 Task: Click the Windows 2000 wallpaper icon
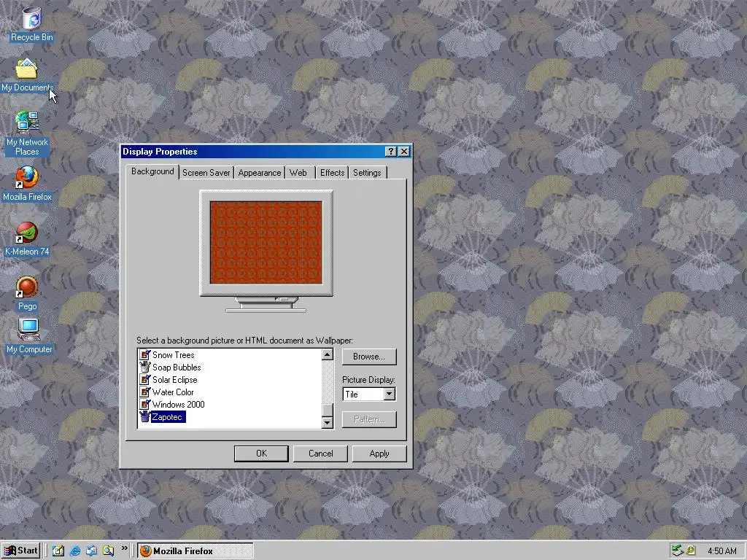(145, 404)
